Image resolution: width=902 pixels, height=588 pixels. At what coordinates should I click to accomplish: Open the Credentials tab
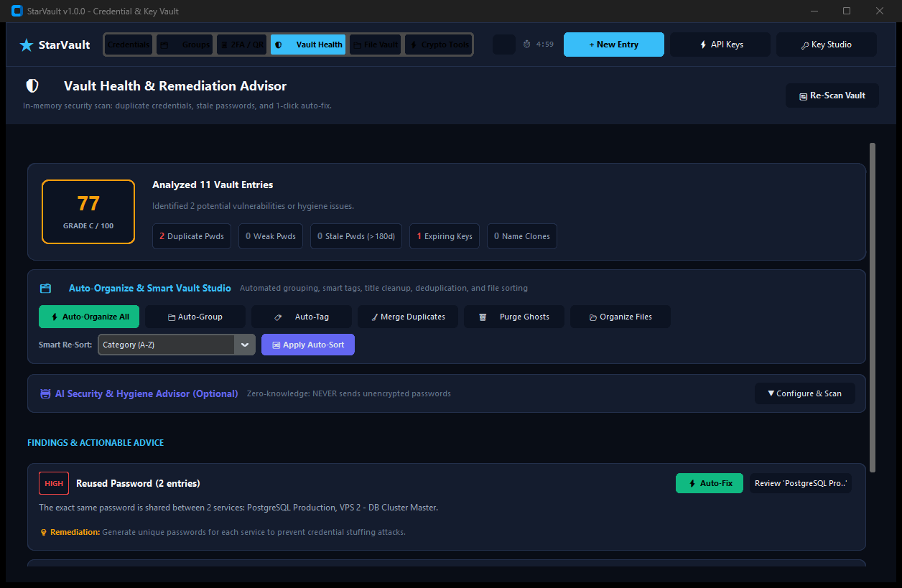point(129,45)
